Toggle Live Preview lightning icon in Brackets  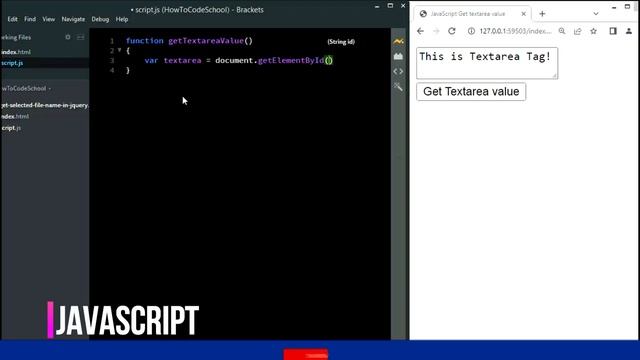pos(398,41)
